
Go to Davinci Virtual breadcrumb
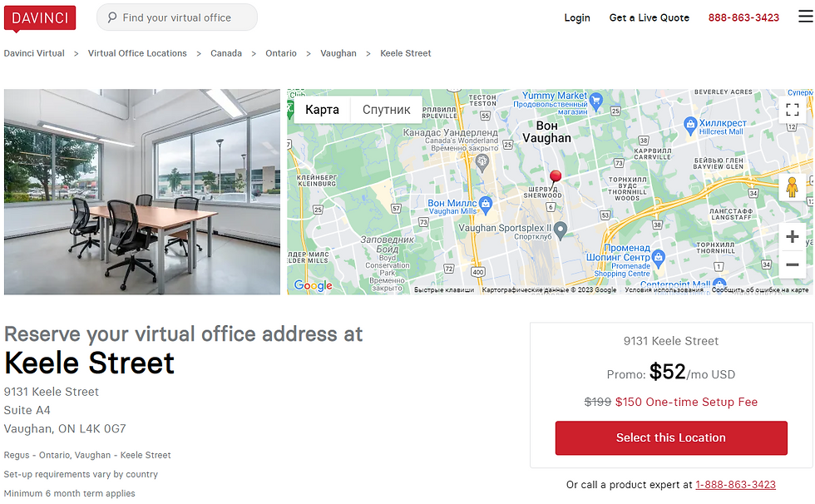point(34,53)
